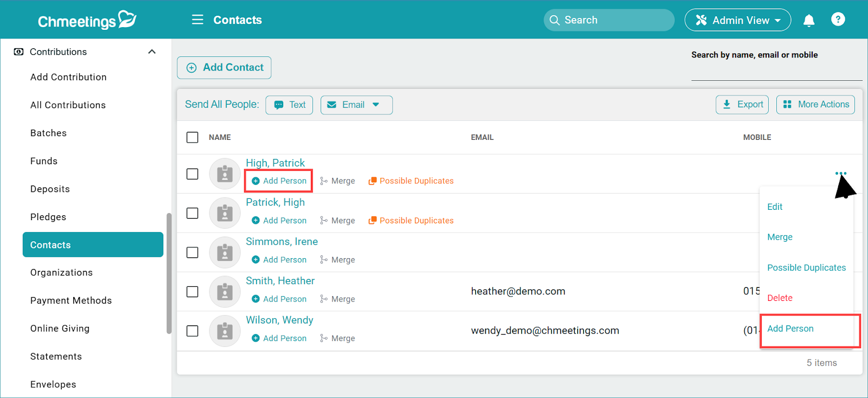This screenshot has width=868, height=398.
Task: Collapse the Contributions sidebar section
Action: tap(152, 52)
